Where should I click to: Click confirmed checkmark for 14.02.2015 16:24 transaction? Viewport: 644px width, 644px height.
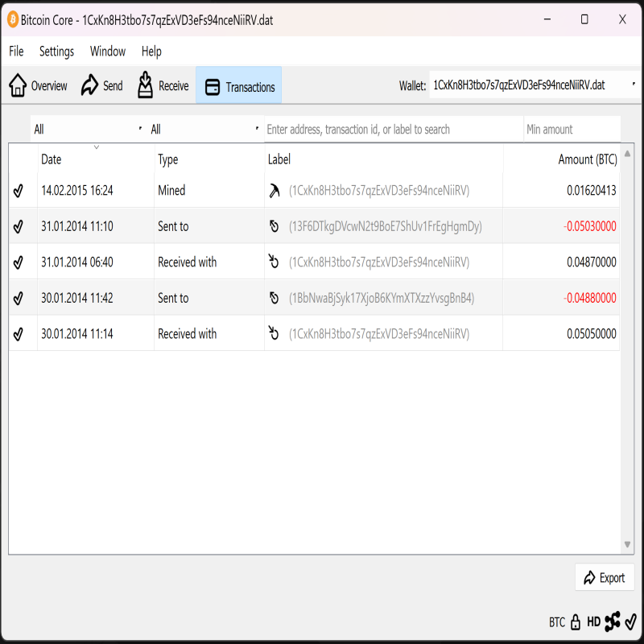click(x=18, y=191)
